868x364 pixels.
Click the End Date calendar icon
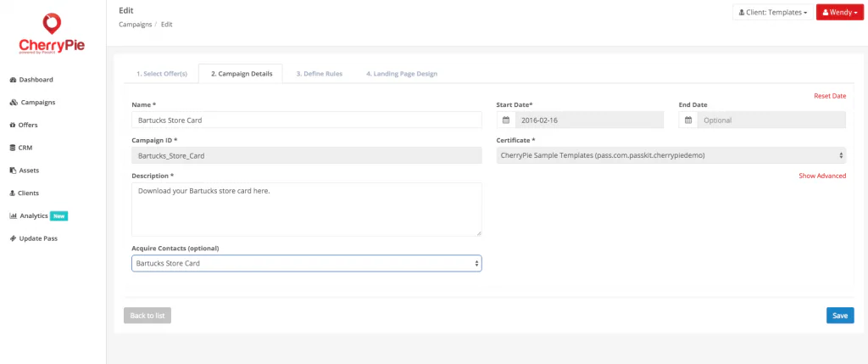688,120
